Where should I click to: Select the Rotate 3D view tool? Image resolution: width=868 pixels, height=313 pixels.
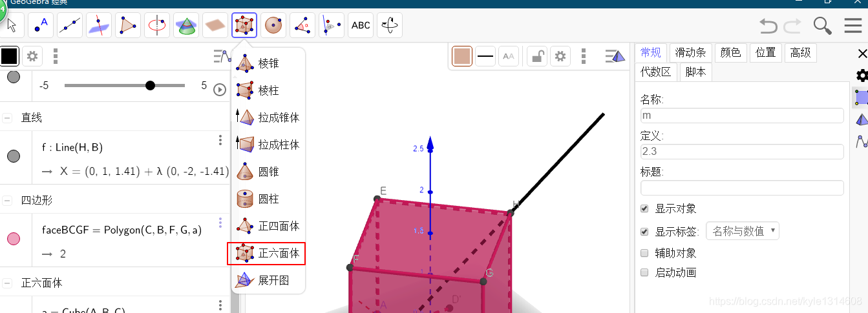[x=390, y=26]
